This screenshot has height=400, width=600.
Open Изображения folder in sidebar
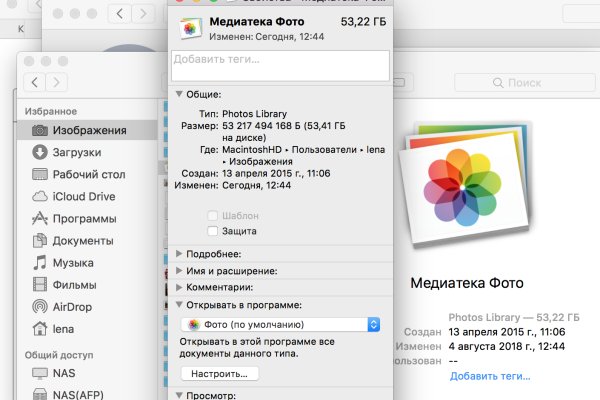[88, 130]
